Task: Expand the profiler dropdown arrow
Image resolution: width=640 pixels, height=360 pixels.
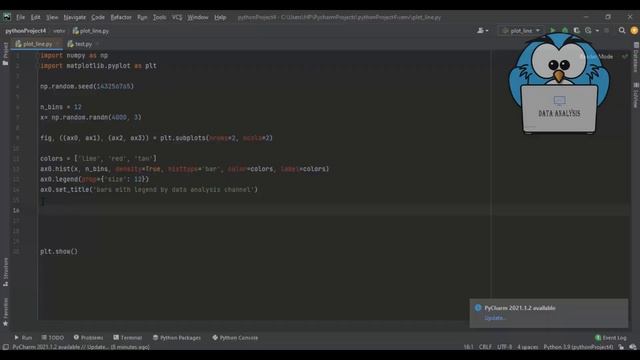Action: [x=597, y=31]
